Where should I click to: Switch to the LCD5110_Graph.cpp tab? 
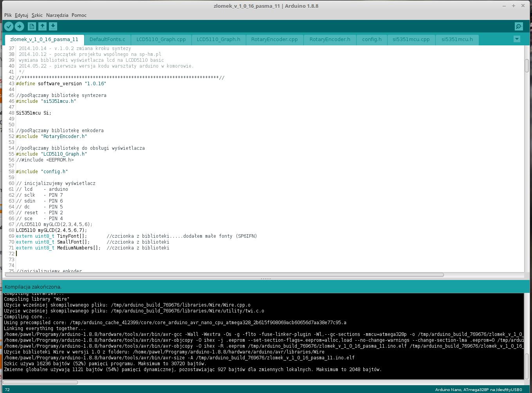(x=161, y=39)
